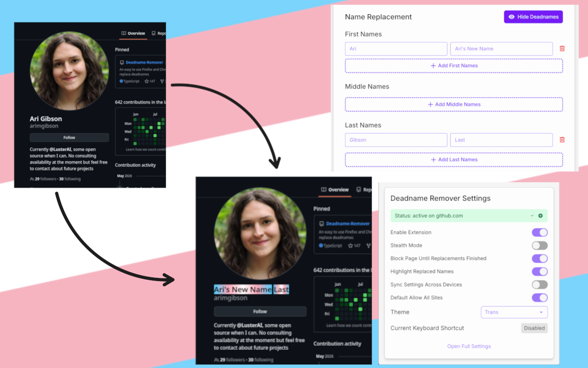This screenshot has height=368, width=588.
Task: Click the highlighted Ari's New Name profile heading
Action: 252,290
